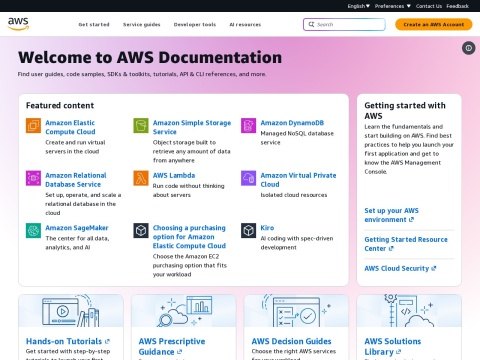Click the Amazon Virtual Private Cloud icon
This screenshot has height=360, width=480.
[x=249, y=178]
